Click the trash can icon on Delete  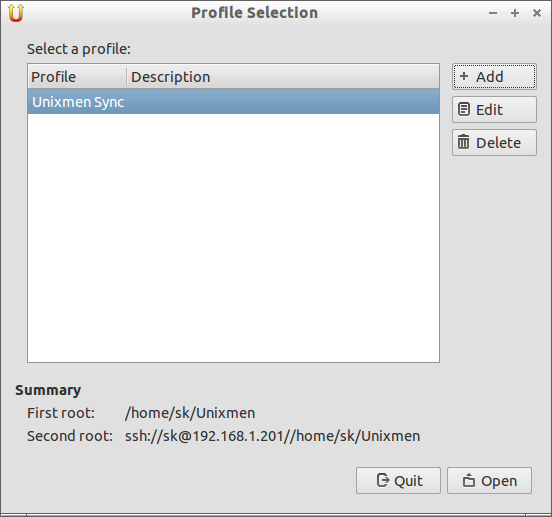pos(463,142)
